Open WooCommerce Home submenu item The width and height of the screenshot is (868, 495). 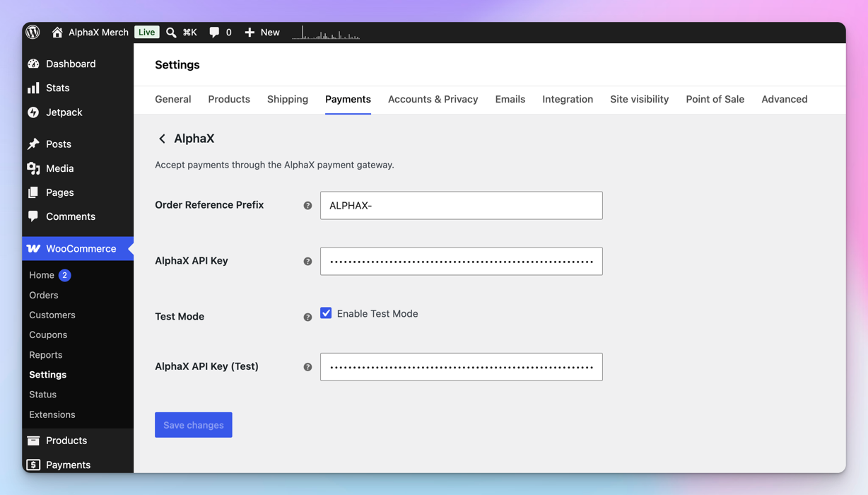(42, 275)
